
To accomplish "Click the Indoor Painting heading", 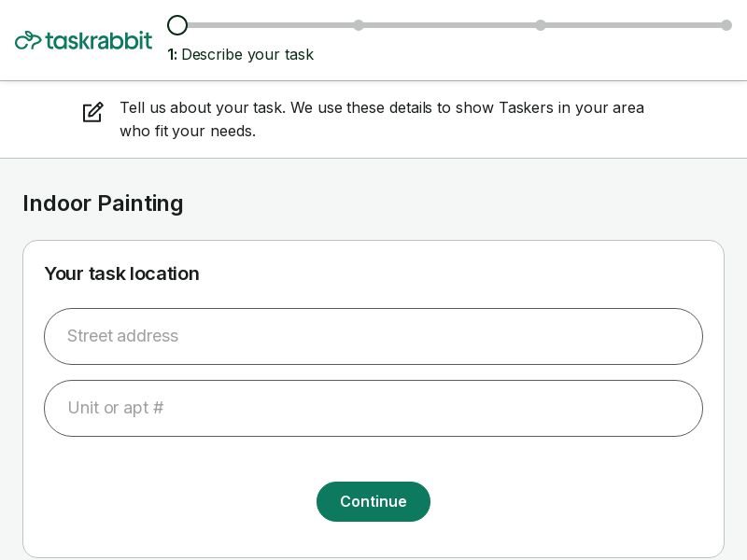I will pyautogui.click(x=103, y=203).
